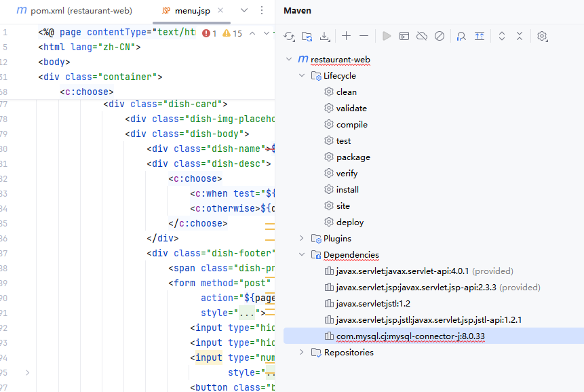Open editor tab options menu
584x392 pixels.
pos(262,10)
